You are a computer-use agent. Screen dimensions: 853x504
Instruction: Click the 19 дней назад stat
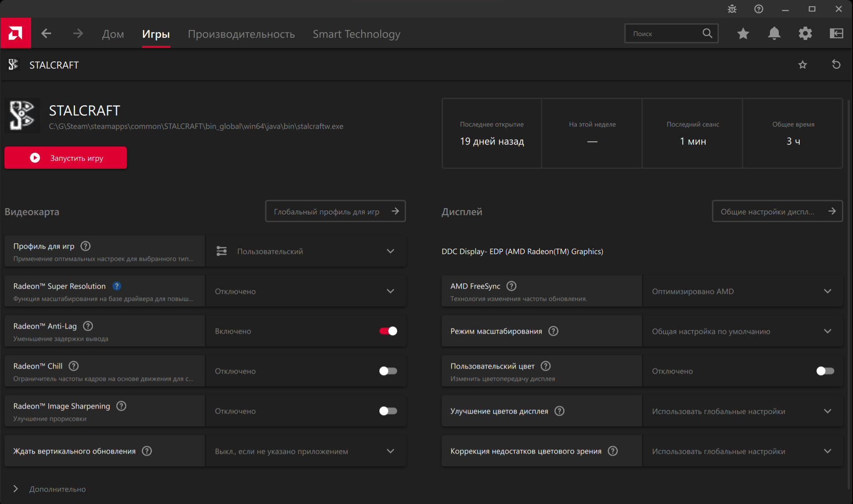(x=492, y=141)
